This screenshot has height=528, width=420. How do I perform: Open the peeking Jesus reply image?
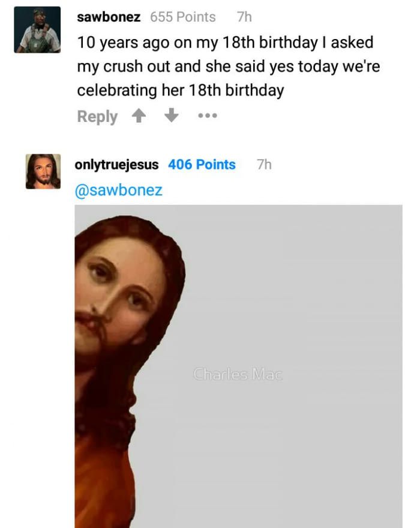coord(238,366)
